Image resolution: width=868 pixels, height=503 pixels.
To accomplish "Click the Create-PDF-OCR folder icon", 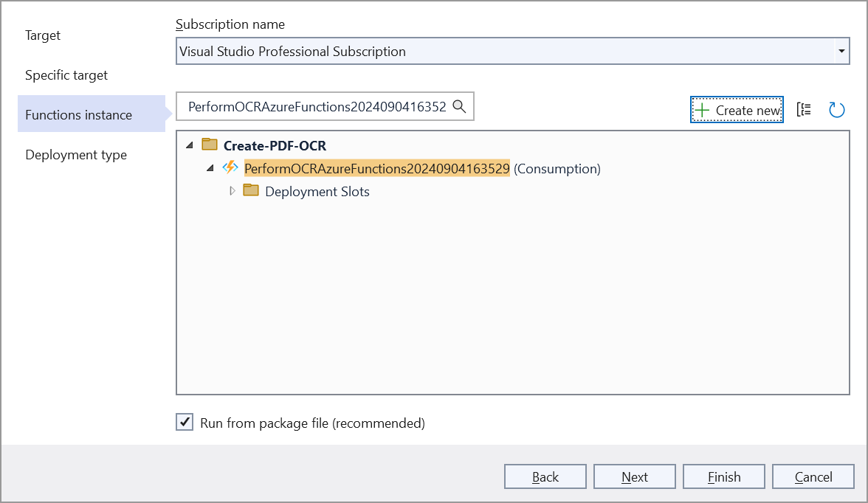I will pos(210,145).
